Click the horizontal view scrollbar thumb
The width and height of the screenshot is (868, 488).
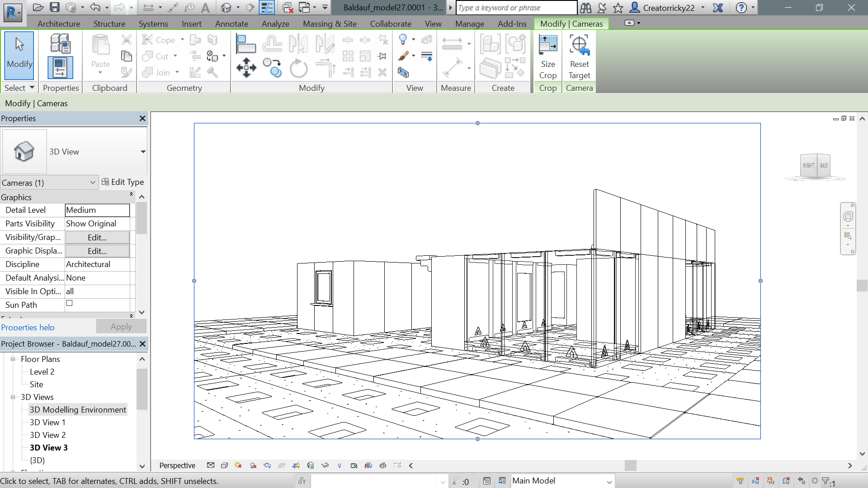tap(630, 465)
